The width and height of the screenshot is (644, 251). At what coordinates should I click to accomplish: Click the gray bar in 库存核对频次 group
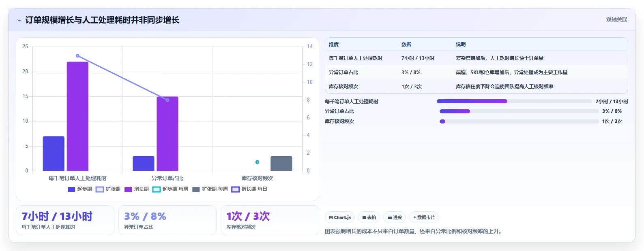[281, 164]
